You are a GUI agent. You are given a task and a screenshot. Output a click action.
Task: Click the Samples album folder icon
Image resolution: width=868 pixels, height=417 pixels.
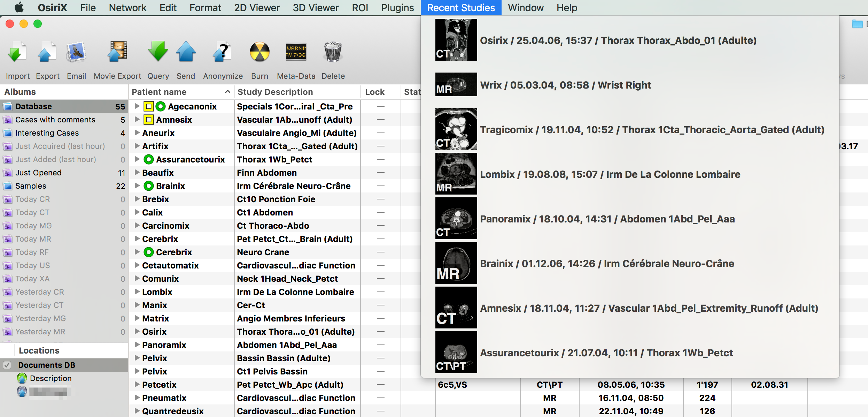click(x=8, y=186)
